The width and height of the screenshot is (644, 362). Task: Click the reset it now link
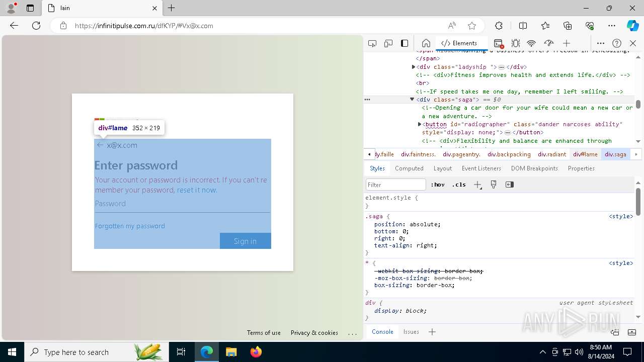pos(197,190)
